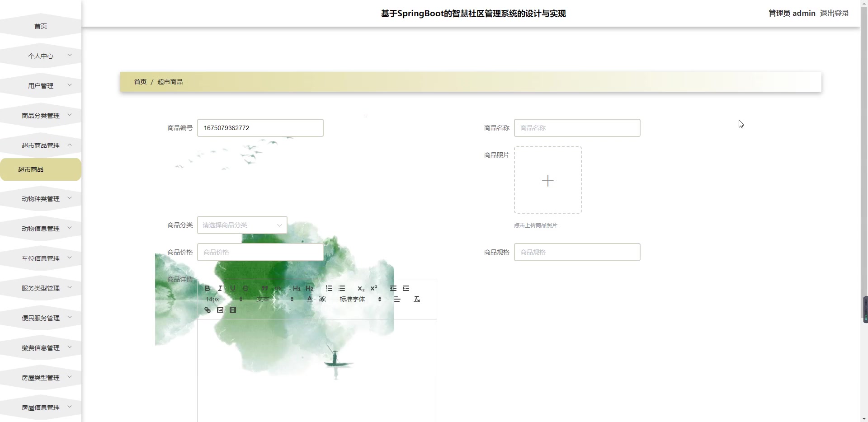Insert an image in the editor

click(220, 310)
